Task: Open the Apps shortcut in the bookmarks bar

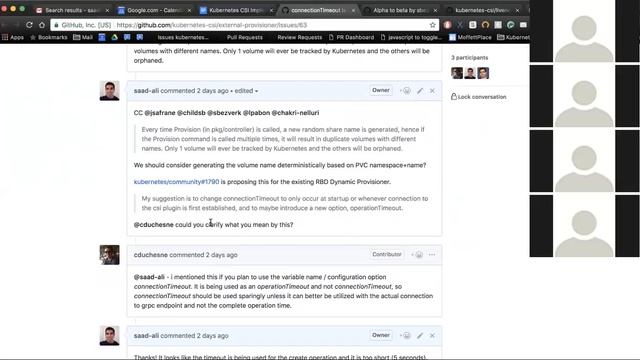Action: [x=13, y=37]
